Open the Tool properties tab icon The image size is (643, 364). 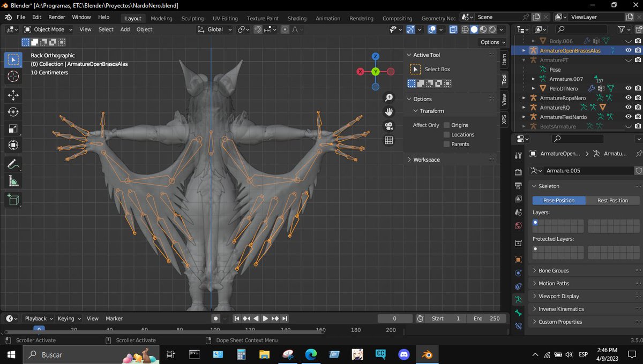tap(518, 155)
